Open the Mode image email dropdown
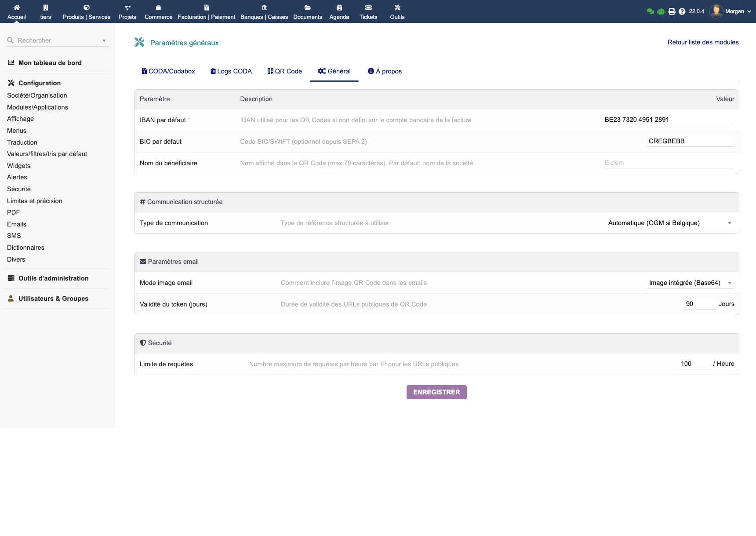Screen dimensions: 756x536 [x=690, y=283]
